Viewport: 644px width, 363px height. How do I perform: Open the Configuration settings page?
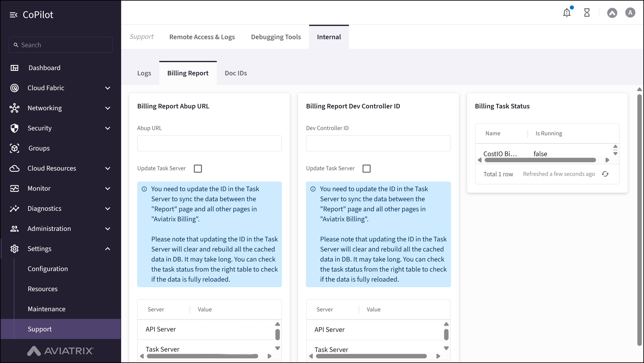(x=48, y=269)
